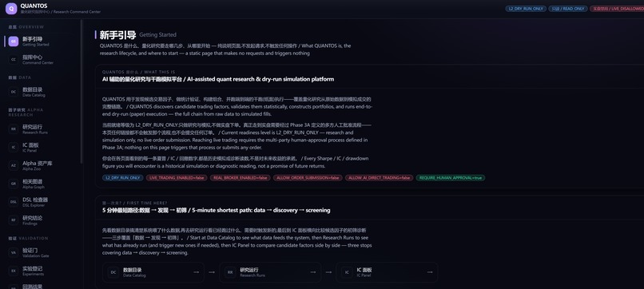Click the ALLOW_AI_DIRECT_TRADING=false tag

(379, 178)
